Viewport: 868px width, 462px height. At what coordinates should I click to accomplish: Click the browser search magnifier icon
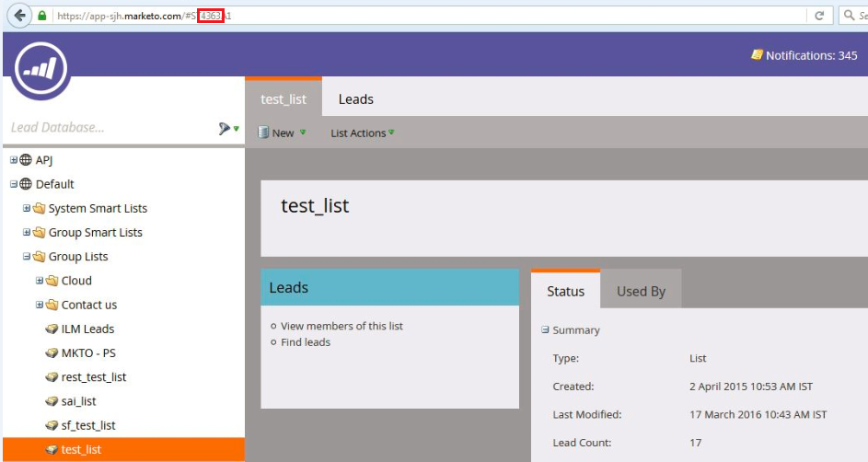tap(850, 16)
